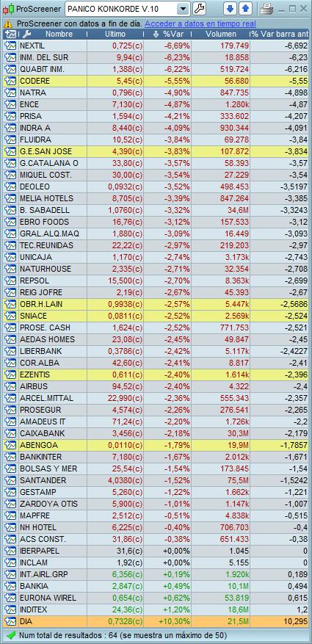Click the 5.155 volume of INCLAM
This screenshot has height=644, width=312.
tap(239, 562)
